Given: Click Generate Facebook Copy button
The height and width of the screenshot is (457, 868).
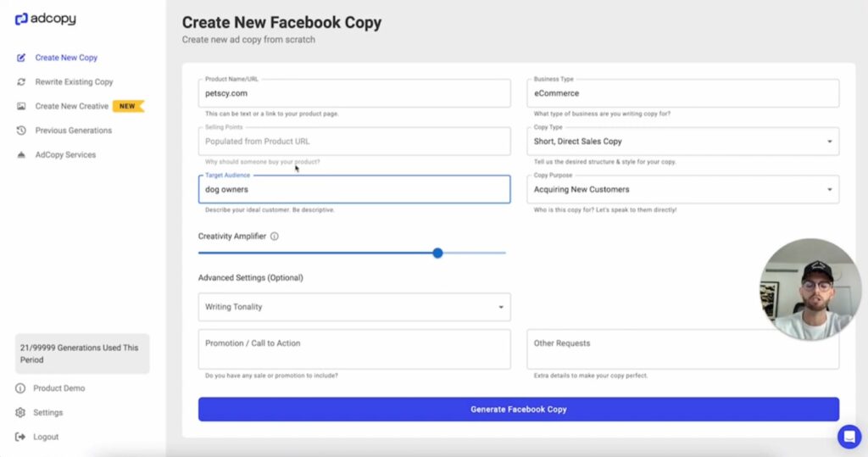Looking at the screenshot, I should coord(519,410).
